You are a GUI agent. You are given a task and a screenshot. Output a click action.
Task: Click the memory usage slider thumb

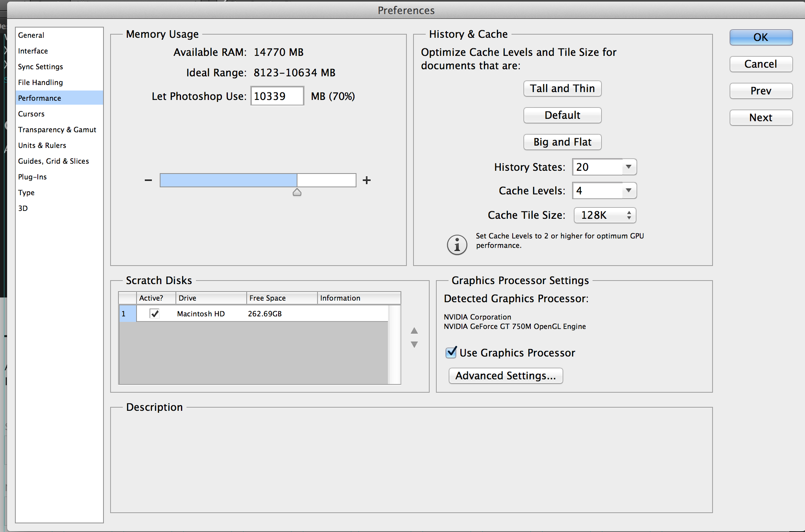point(297,192)
